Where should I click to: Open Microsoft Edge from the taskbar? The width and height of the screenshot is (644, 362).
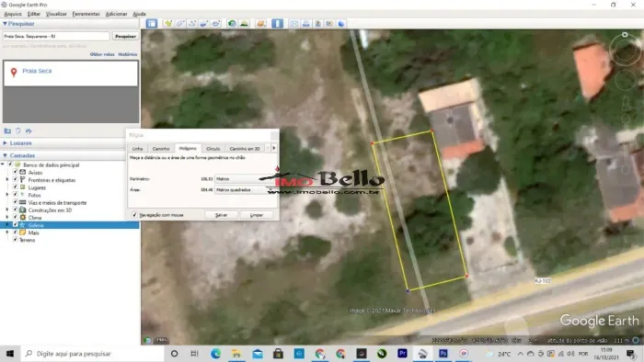coord(215,354)
